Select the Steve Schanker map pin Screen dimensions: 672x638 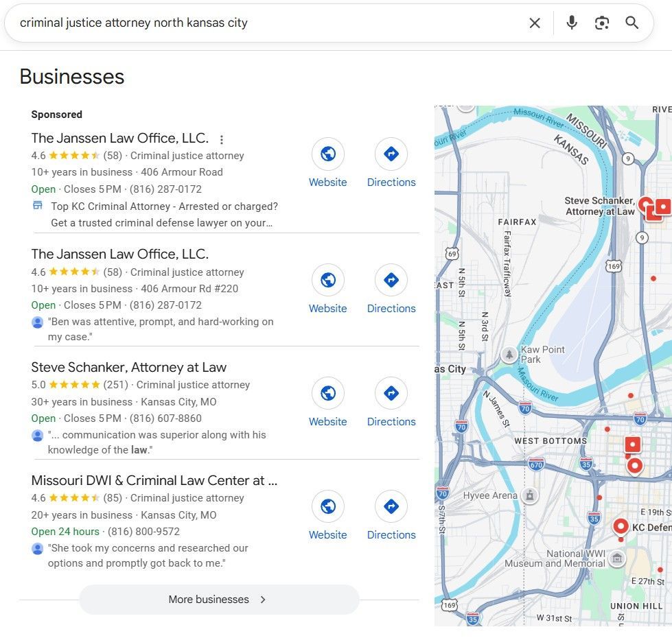click(646, 204)
